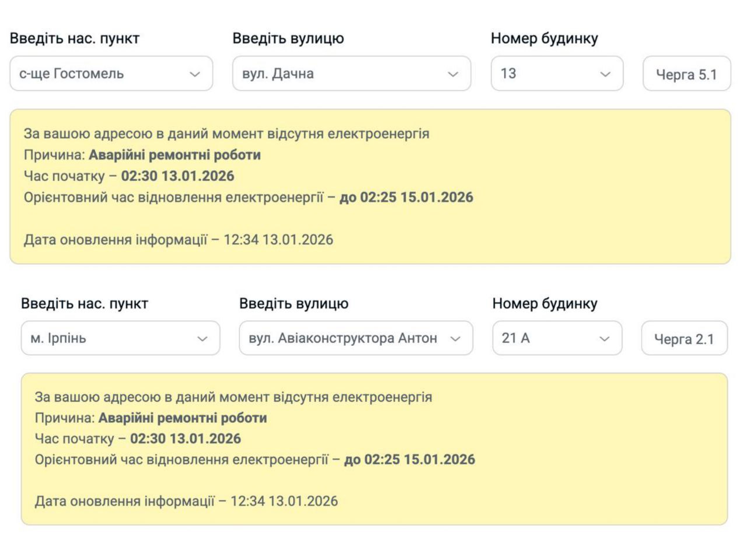Click the chevron beside вул. Авіаконструктора Антон

point(455,339)
